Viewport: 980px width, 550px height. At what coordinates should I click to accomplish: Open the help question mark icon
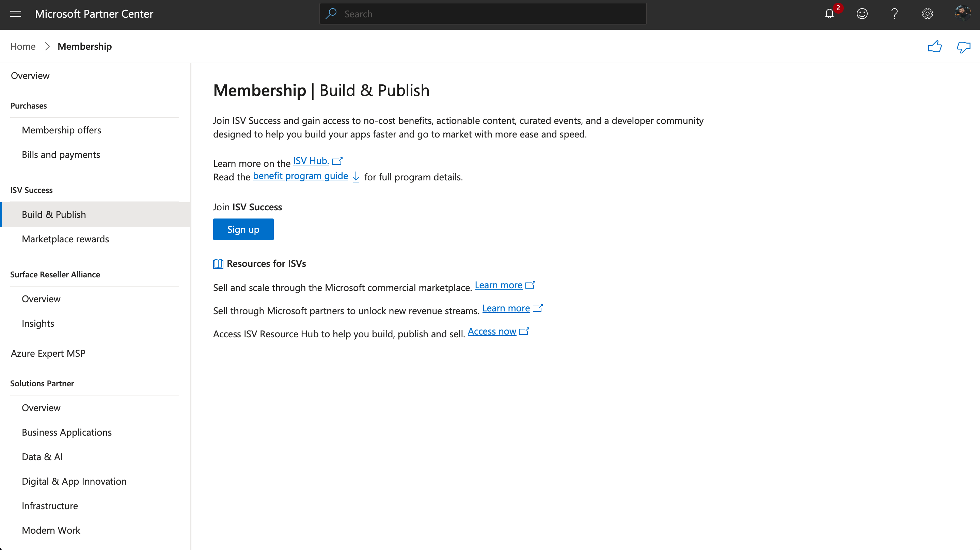(x=895, y=14)
